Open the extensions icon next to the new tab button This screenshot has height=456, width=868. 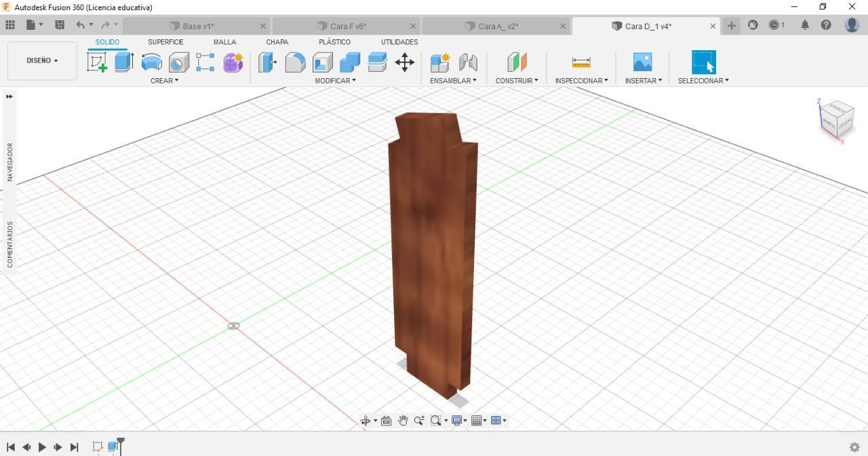[x=753, y=25]
